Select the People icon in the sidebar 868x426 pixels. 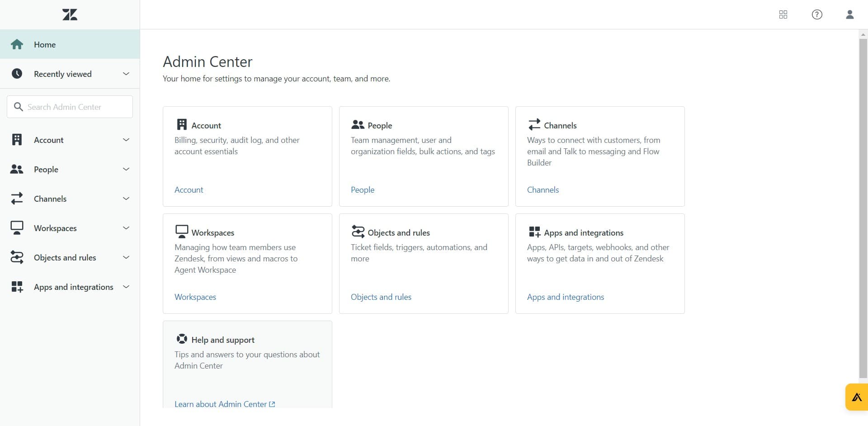click(x=17, y=169)
